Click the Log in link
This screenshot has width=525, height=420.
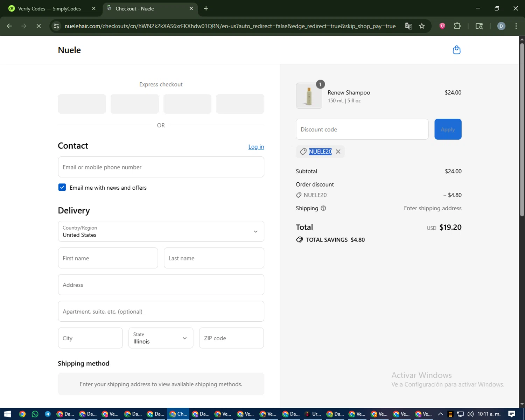[x=256, y=147]
